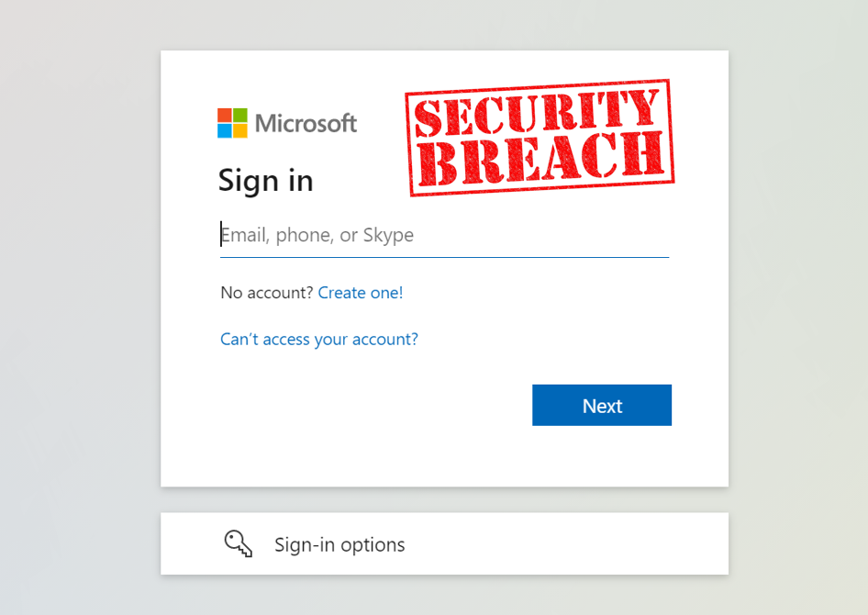Image resolution: width=868 pixels, height=615 pixels.
Task: Open Sign-in options
Action: (x=339, y=543)
